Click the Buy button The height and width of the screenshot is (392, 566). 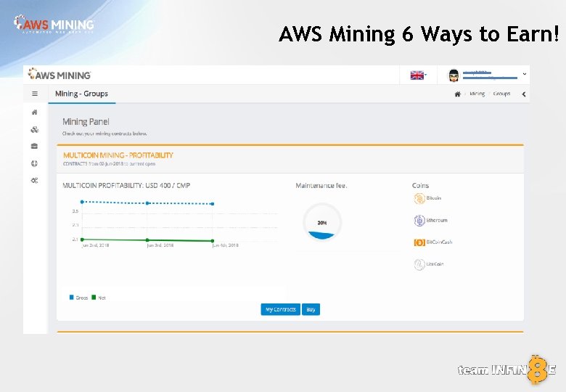[x=311, y=309]
